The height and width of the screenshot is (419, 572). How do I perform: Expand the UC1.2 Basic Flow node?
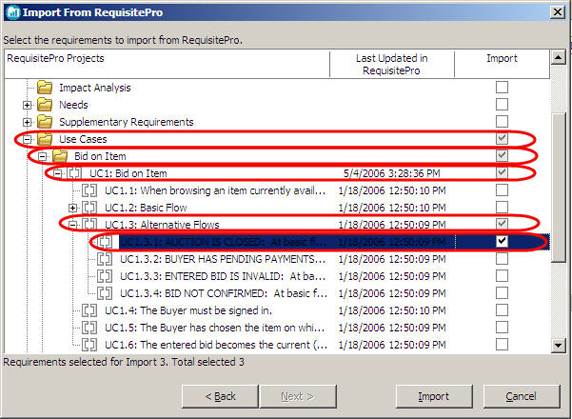tap(73, 208)
